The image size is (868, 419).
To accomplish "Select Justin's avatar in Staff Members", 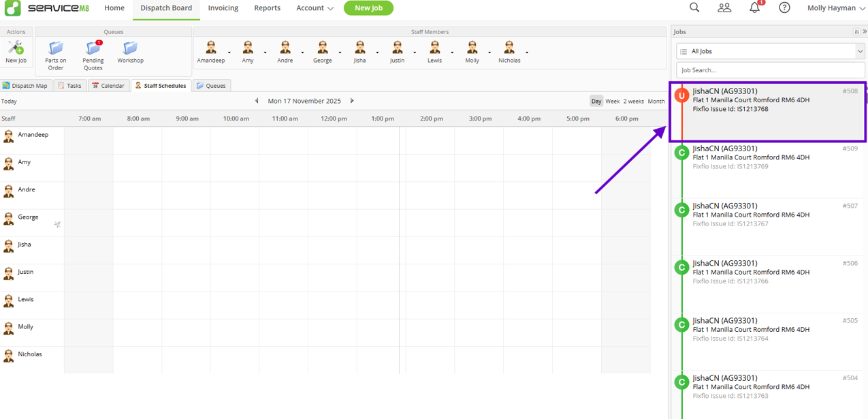I will 397,47.
